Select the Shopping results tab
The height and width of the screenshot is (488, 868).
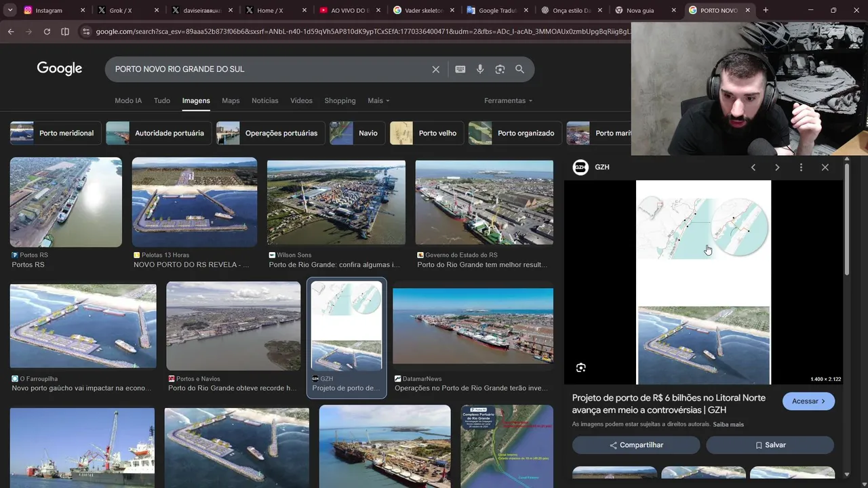coord(340,100)
